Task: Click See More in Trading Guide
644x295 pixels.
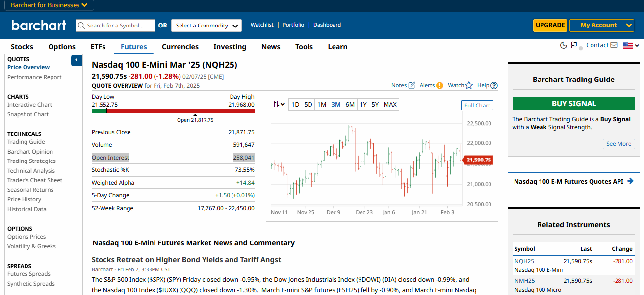Action: click(618, 144)
